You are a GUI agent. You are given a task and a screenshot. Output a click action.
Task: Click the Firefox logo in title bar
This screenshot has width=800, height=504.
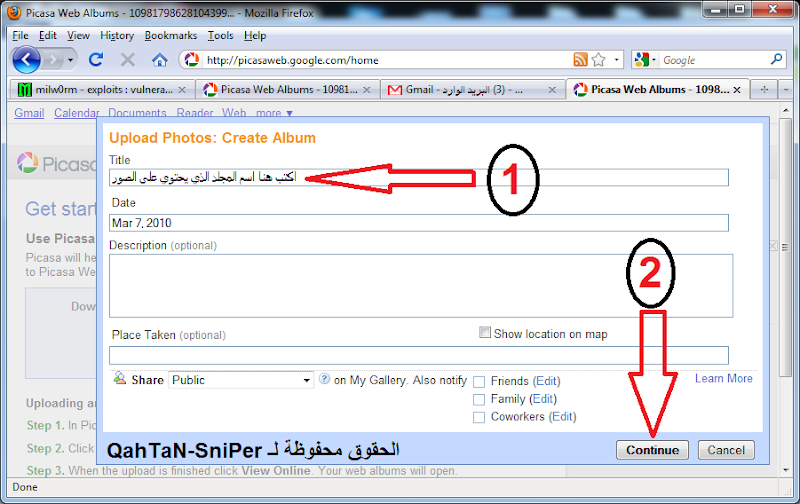click(x=14, y=12)
